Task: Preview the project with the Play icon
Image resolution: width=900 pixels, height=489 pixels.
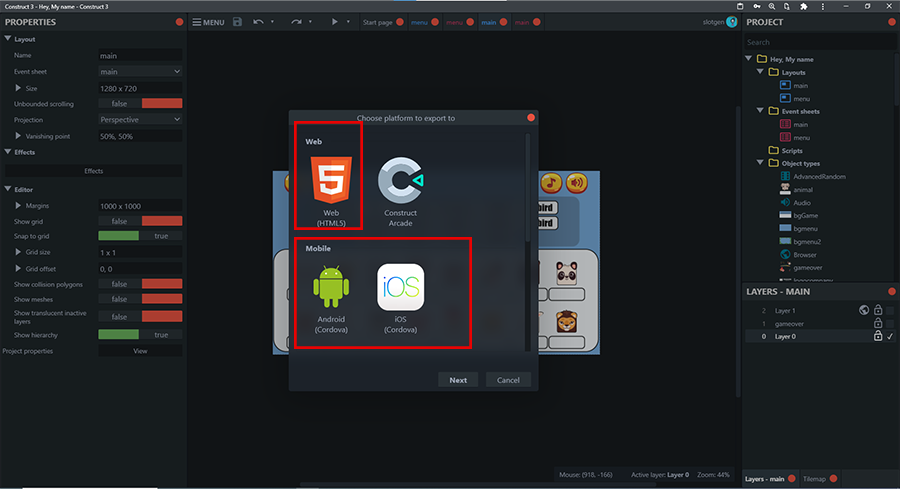Action: pyautogui.click(x=334, y=22)
